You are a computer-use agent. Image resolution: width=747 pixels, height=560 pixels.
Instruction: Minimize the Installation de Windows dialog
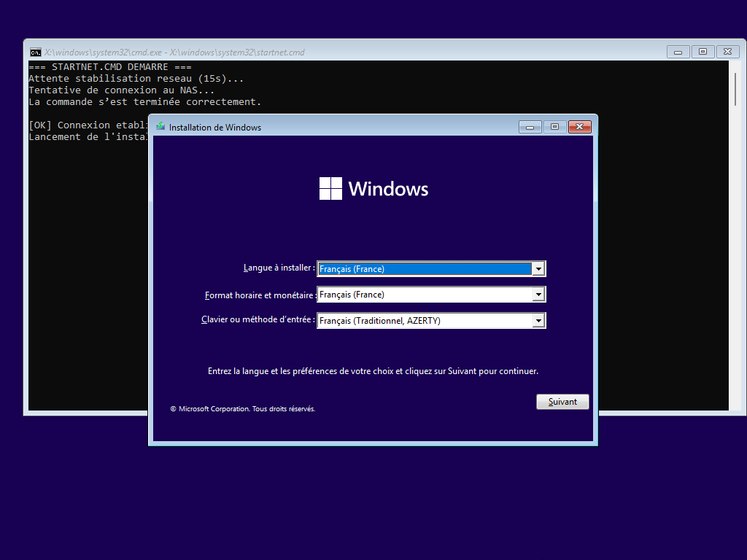tap(530, 127)
